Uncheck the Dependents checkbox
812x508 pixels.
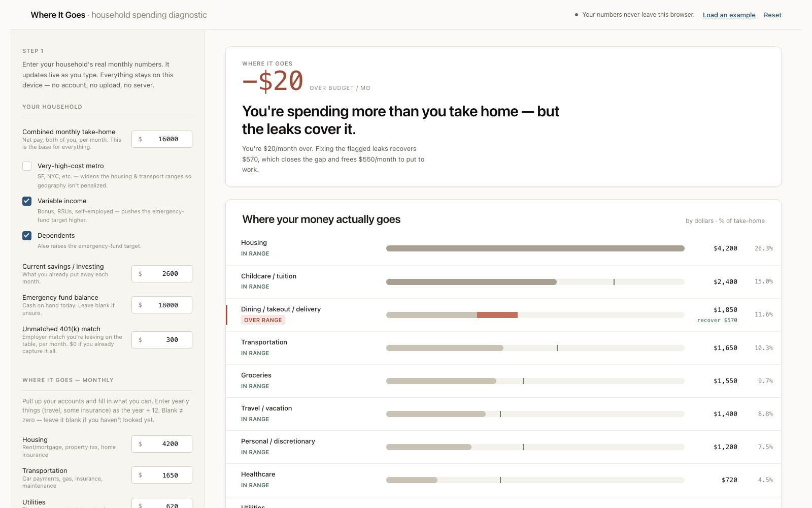(x=27, y=236)
